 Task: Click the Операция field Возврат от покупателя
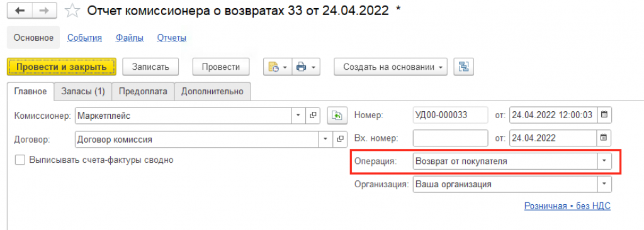[x=505, y=161]
